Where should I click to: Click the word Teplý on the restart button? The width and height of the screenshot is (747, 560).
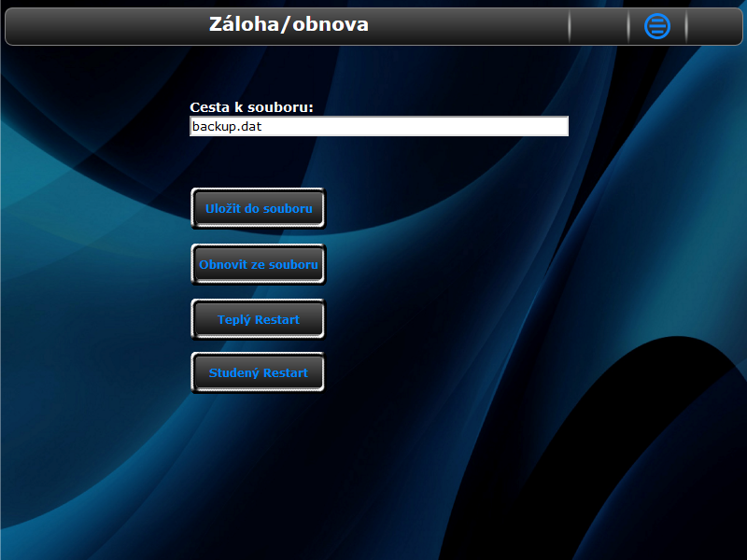click(x=234, y=320)
